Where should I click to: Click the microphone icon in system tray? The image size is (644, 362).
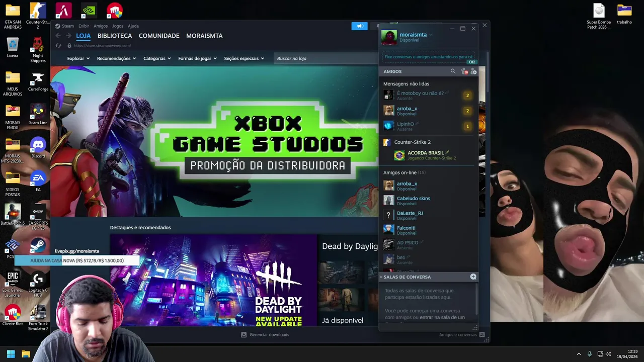click(x=590, y=354)
